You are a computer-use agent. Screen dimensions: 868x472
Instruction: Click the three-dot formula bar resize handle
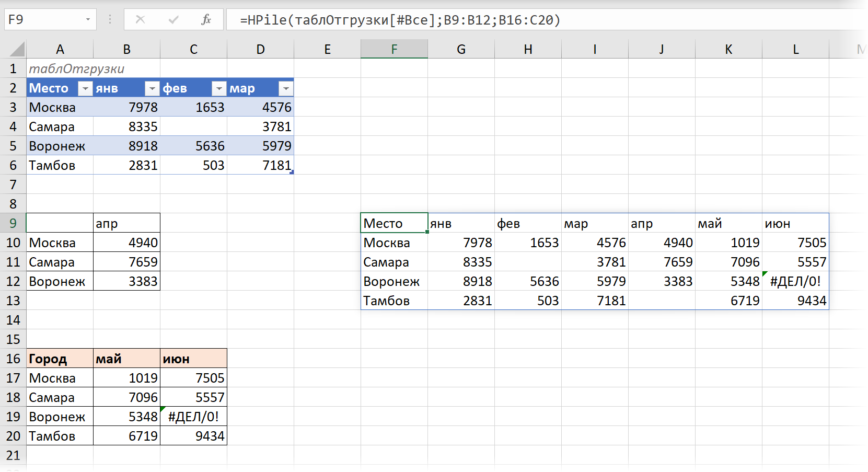click(110, 20)
